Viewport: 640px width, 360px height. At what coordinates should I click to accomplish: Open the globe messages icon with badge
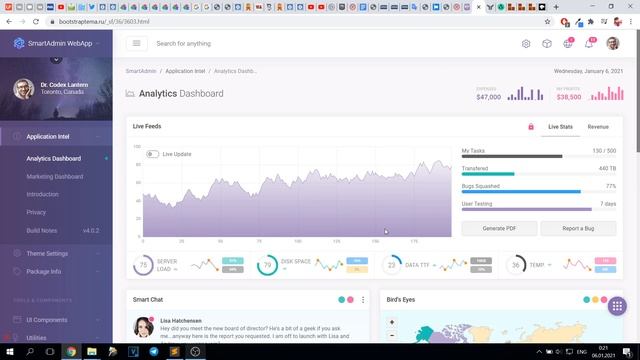[568, 43]
